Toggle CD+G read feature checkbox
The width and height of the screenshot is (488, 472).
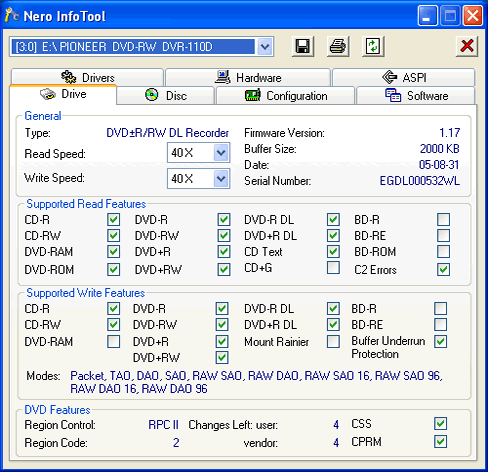point(333,268)
